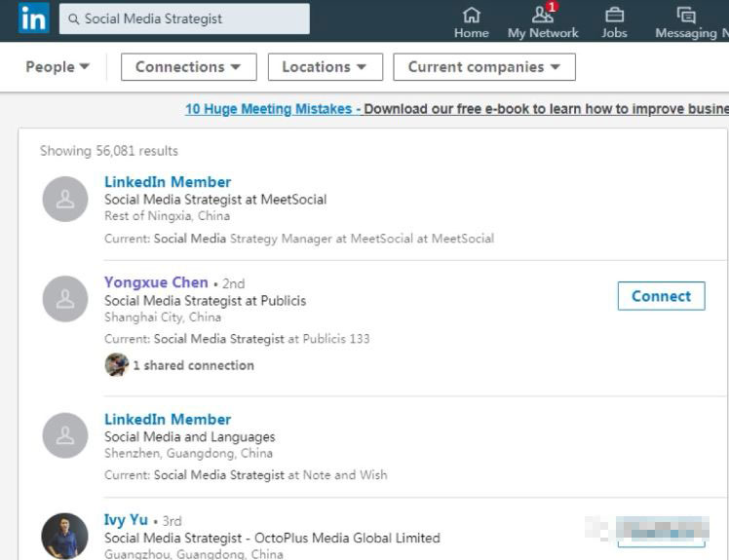Open Yongxue Chen's profile
The height and width of the screenshot is (560, 729).
[156, 282]
